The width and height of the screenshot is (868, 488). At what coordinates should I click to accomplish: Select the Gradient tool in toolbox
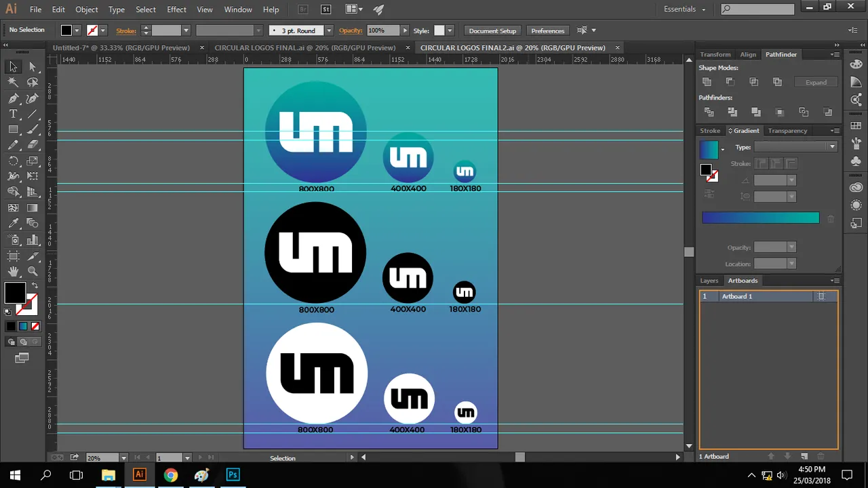[33, 208]
